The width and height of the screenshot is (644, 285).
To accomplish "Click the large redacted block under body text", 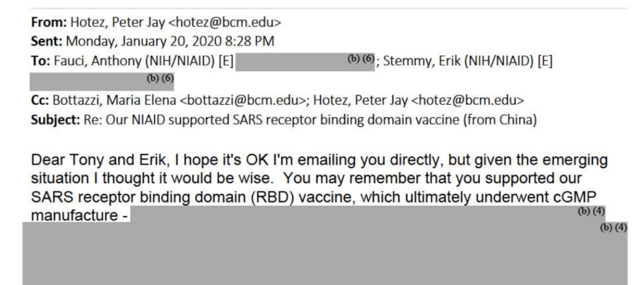I will [325, 252].
